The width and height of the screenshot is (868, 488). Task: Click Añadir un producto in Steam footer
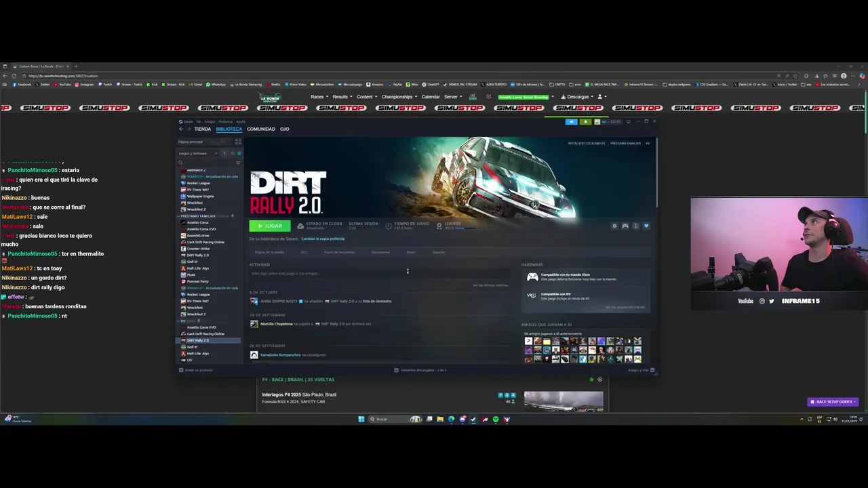tap(196, 370)
